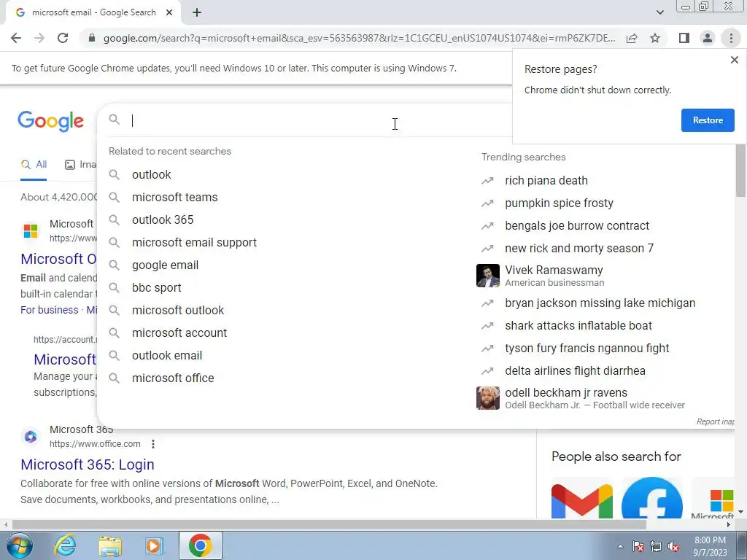Open the 'Microsoft 365: Login' result link

pos(88,464)
